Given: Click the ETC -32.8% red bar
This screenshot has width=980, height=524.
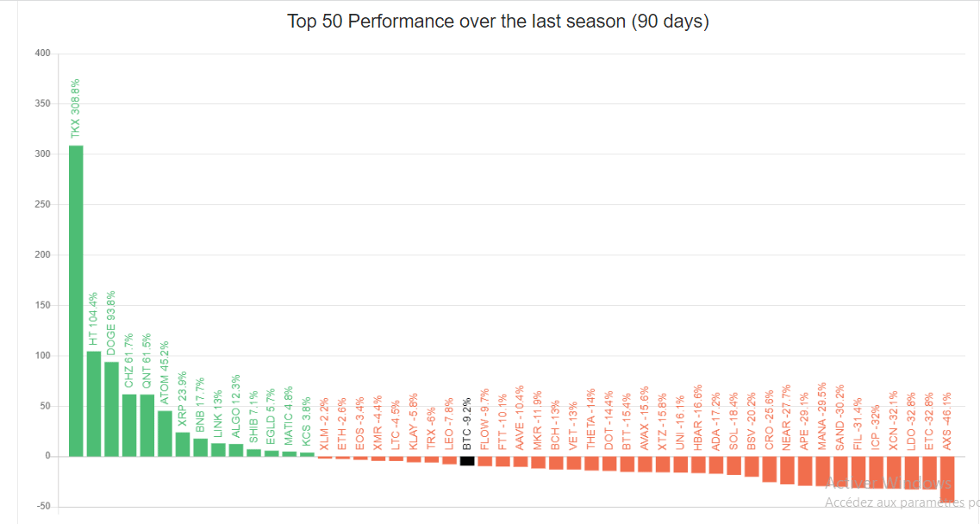Looking at the screenshot, I should click(x=929, y=472).
